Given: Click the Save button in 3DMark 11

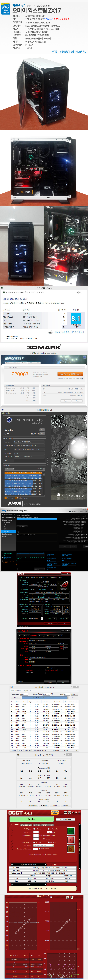Looking at the screenshot, I should 77,401.
